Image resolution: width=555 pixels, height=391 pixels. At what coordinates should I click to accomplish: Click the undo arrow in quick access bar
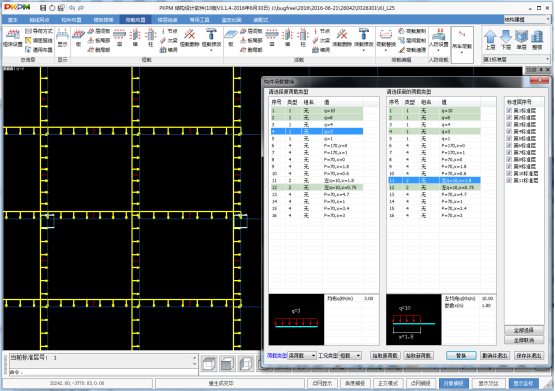pos(72,8)
